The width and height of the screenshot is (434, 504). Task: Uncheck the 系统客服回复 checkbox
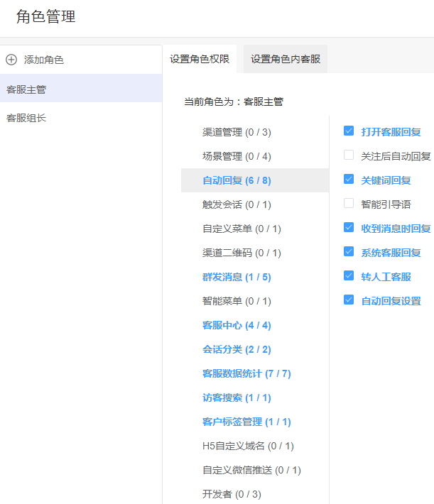click(x=349, y=251)
